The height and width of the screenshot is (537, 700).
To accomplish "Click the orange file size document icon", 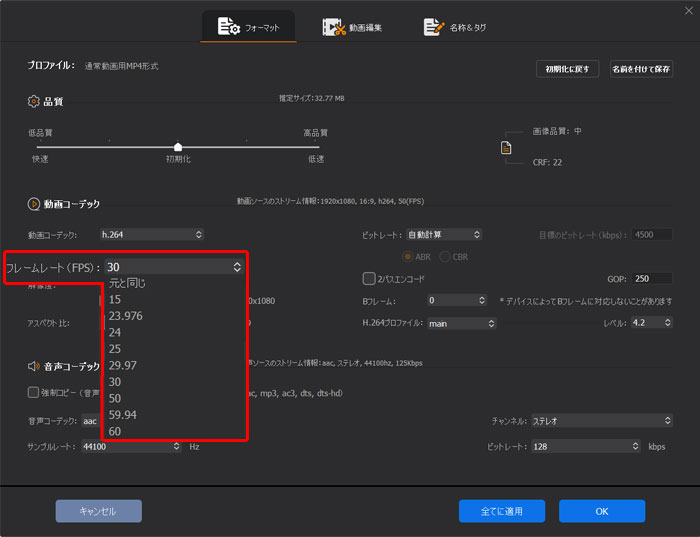I will coord(506,147).
